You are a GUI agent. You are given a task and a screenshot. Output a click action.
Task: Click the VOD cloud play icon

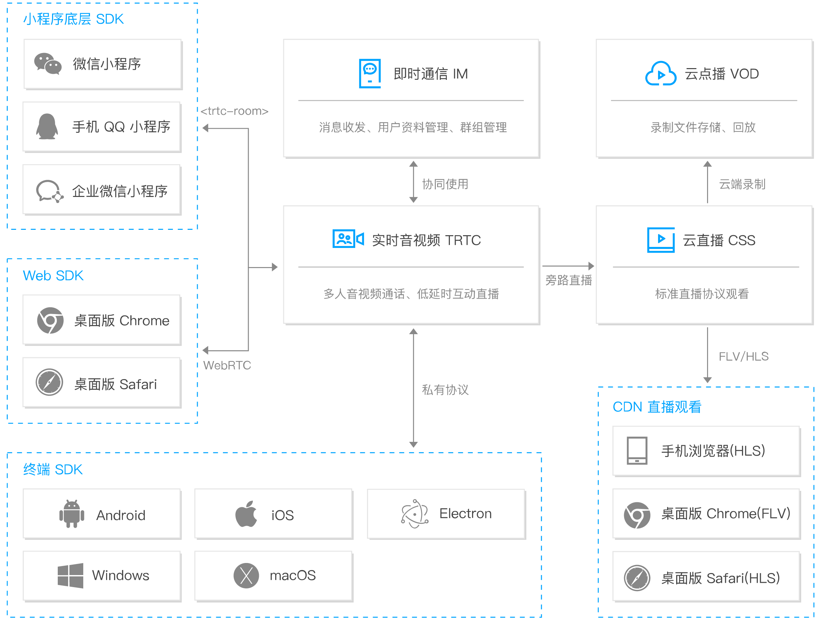[x=661, y=73]
